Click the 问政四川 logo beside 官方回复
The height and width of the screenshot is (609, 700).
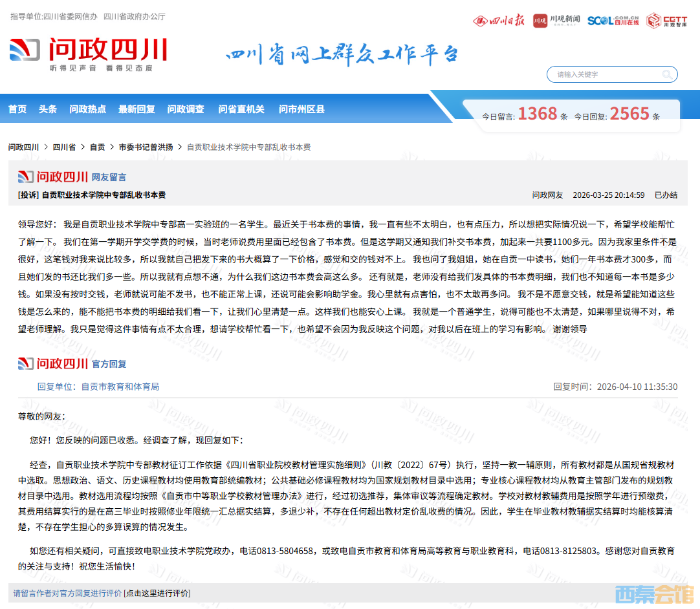(53, 363)
